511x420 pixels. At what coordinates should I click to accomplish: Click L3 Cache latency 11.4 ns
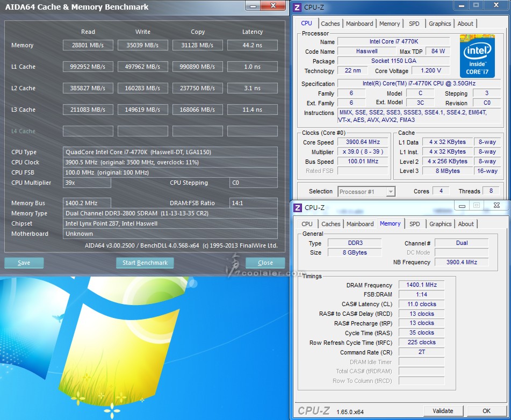tap(252, 110)
